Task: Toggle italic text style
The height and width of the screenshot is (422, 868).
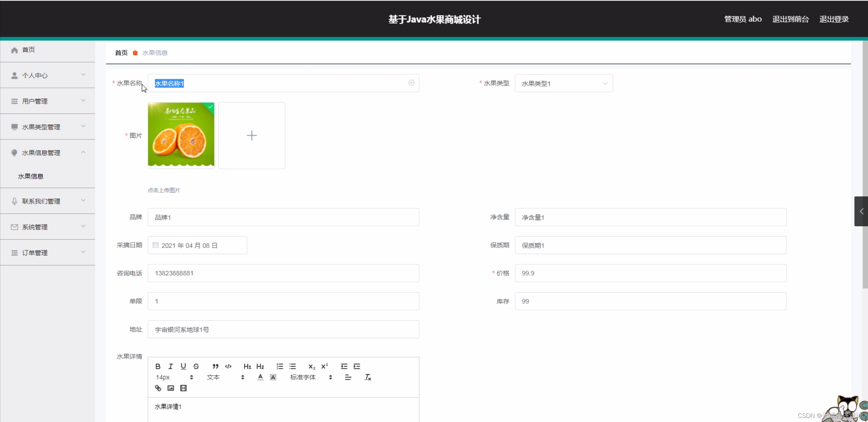Action: (171, 366)
